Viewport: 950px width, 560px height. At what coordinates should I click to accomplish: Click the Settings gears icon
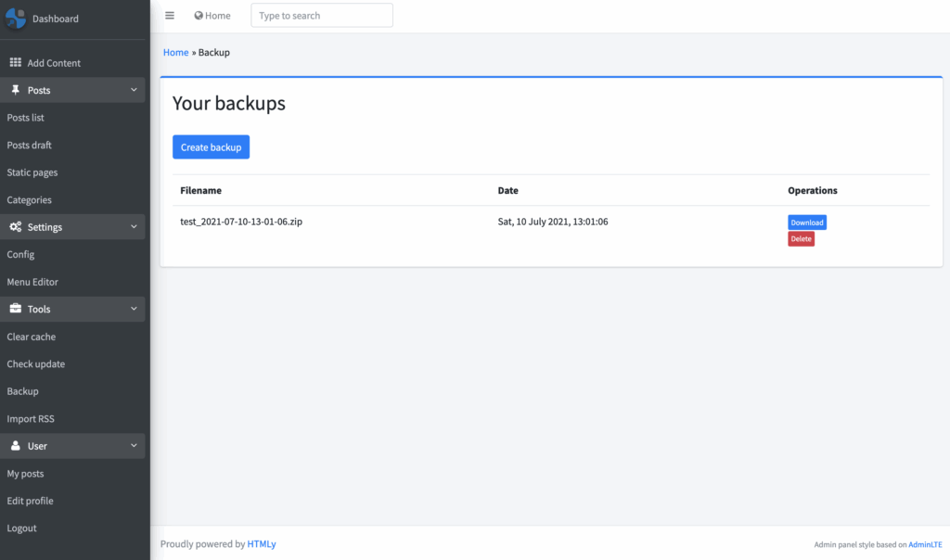15,226
